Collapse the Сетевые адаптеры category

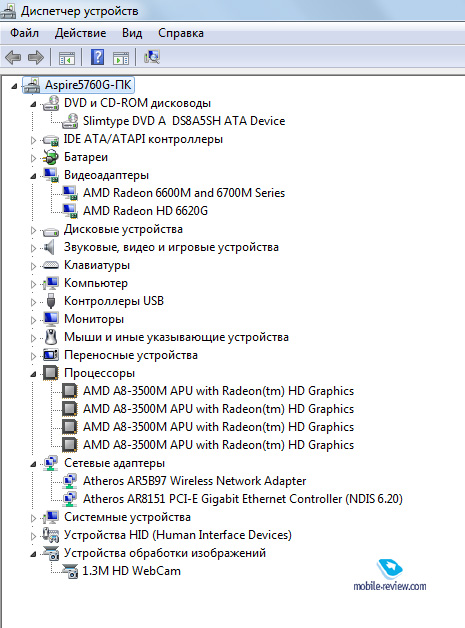[34, 464]
